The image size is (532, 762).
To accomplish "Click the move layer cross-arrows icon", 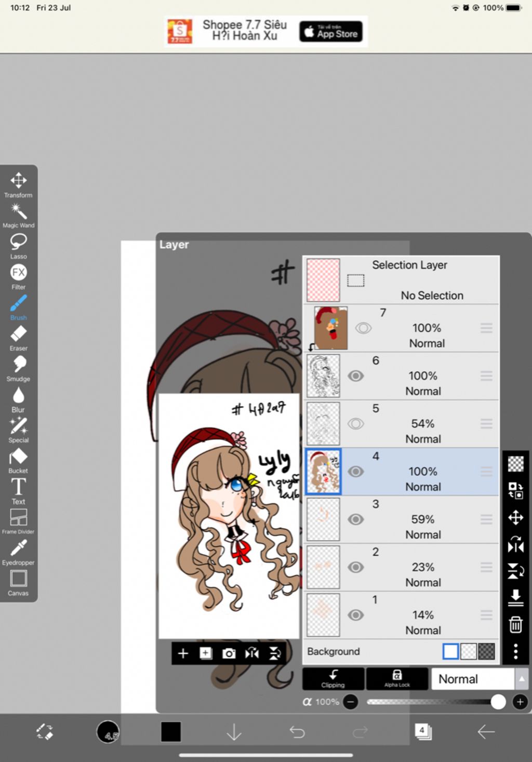I will coord(515,517).
